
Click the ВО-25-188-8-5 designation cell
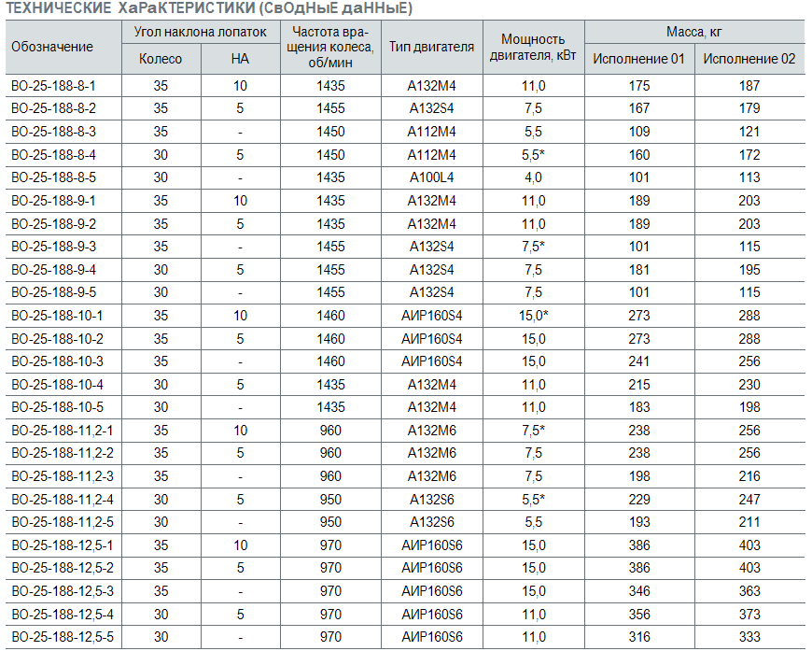pos(53,177)
